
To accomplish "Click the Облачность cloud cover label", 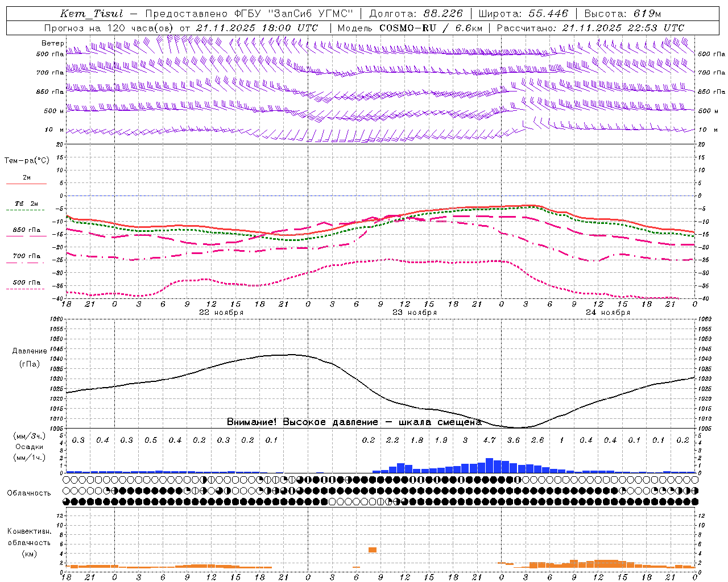I will pyautogui.click(x=29, y=493).
